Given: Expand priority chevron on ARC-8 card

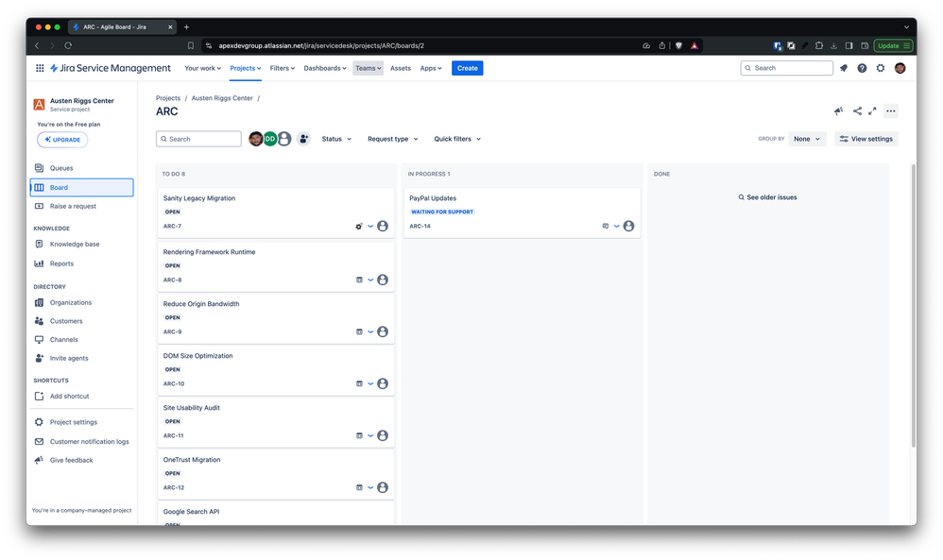Looking at the screenshot, I should [x=370, y=280].
